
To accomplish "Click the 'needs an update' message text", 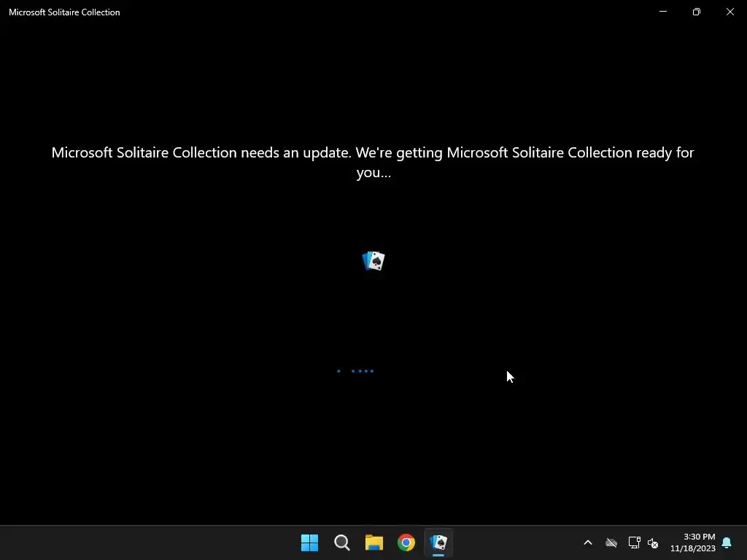I will point(373,162).
